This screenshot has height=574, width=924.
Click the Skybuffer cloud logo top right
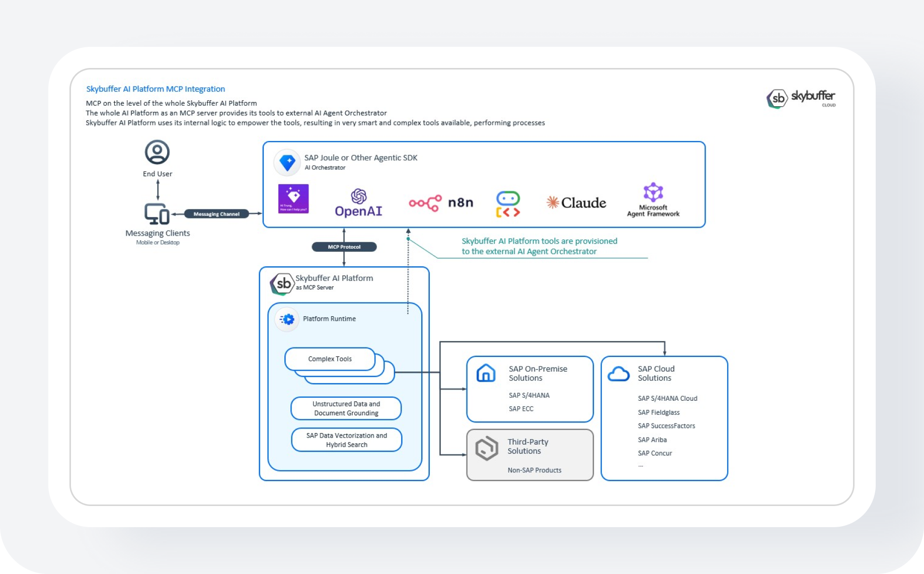pyautogui.click(x=801, y=98)
